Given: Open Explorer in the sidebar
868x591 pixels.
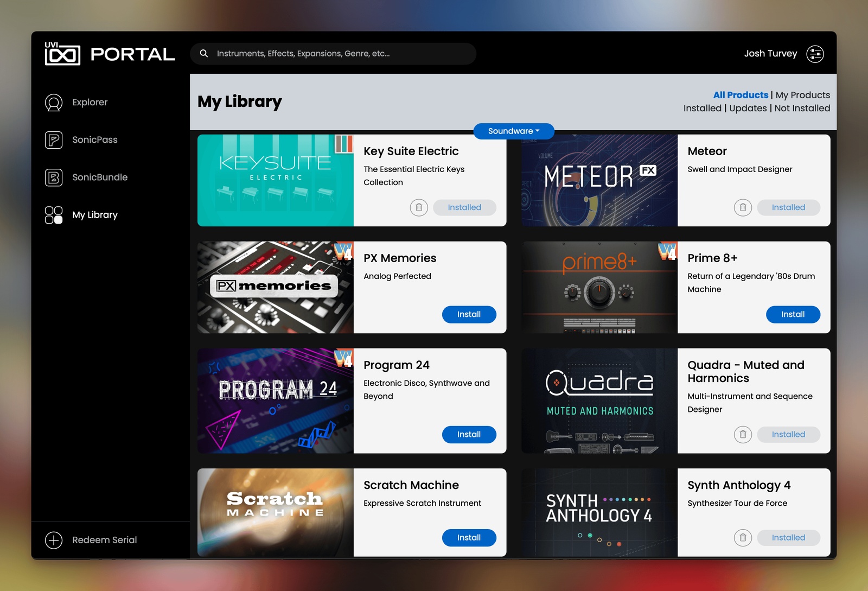Looking at the screenshot, I should tap(90, 102).
